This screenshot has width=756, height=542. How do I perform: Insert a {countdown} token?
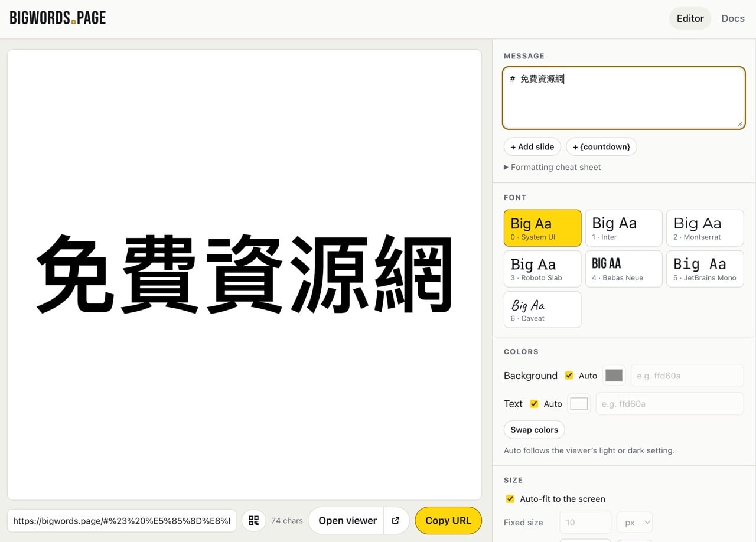601,146
